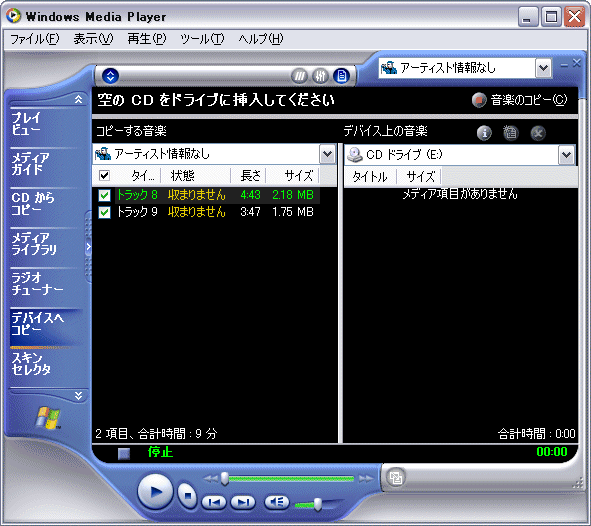Open コピーする音楽 playlist dropdown arrow
The width and height of the screenshot is (591, 526).
pos(328,154)
